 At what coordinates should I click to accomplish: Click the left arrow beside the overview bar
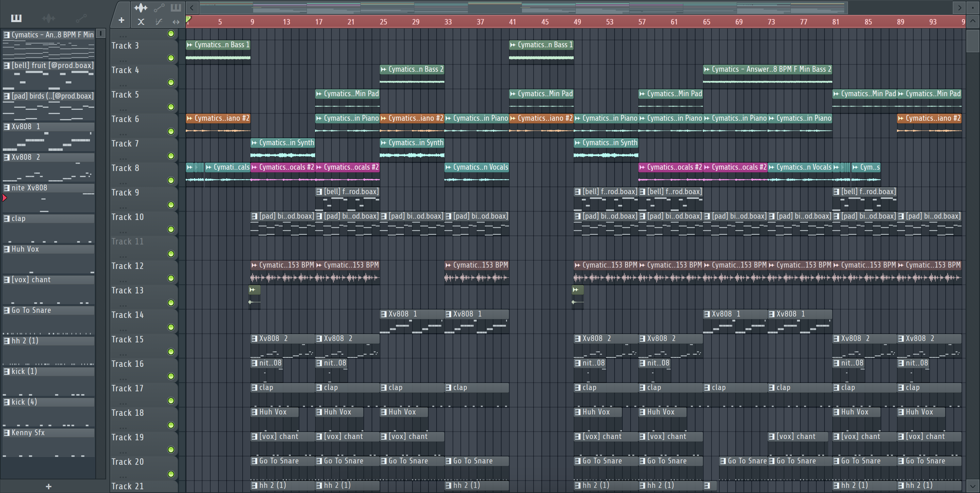click(192, 7)
